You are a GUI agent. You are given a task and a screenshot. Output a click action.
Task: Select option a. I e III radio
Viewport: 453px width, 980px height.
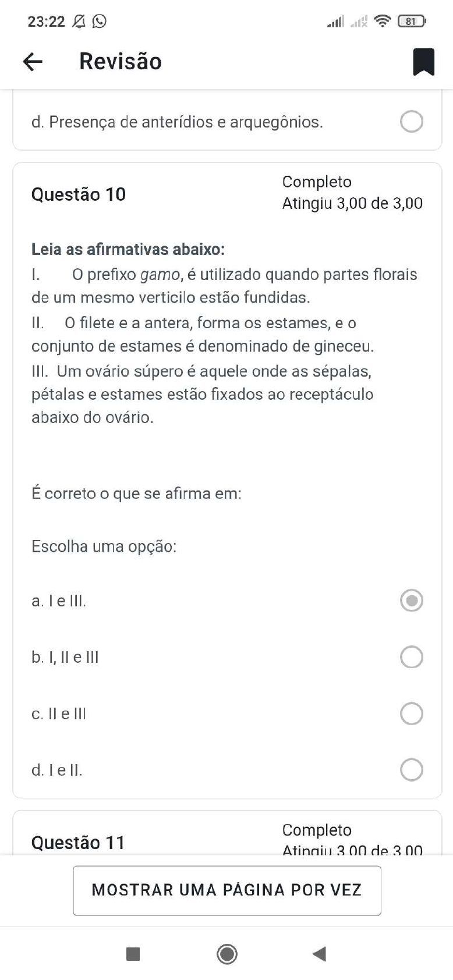tap(411, 601)
